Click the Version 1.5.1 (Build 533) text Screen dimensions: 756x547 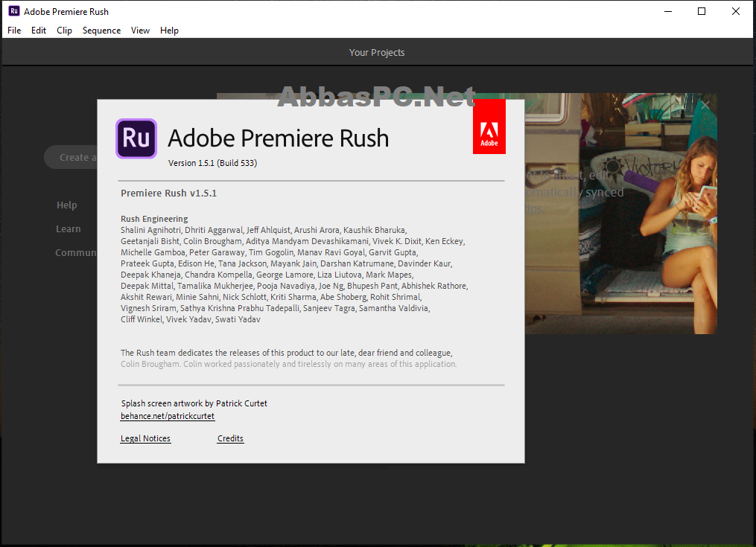click(212, 163)
